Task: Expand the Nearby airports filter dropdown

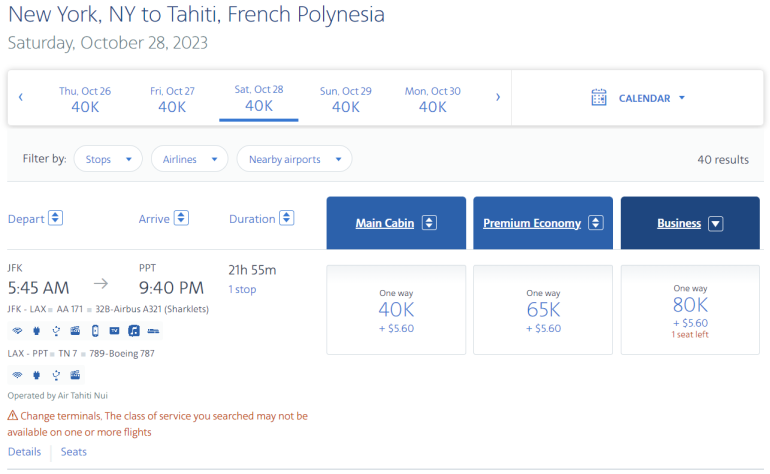Action: 294,159
